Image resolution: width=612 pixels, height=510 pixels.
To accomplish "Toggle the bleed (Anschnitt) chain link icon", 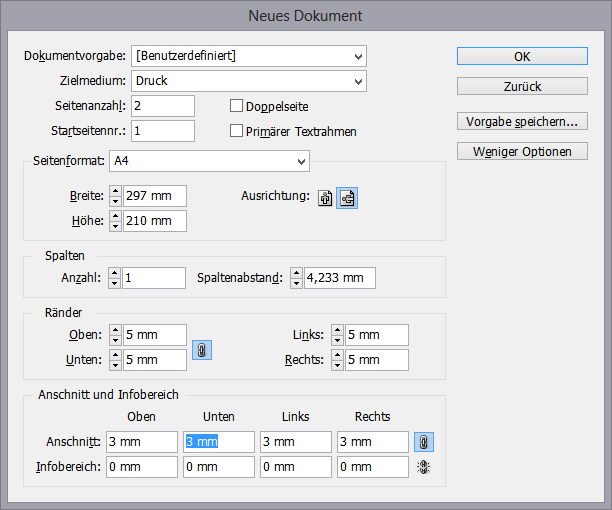I will (423, 442).
